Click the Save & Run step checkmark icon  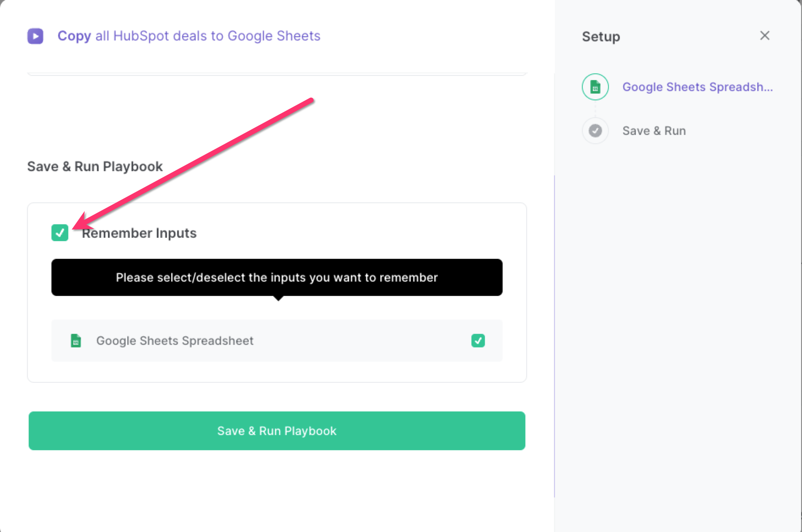595,131
